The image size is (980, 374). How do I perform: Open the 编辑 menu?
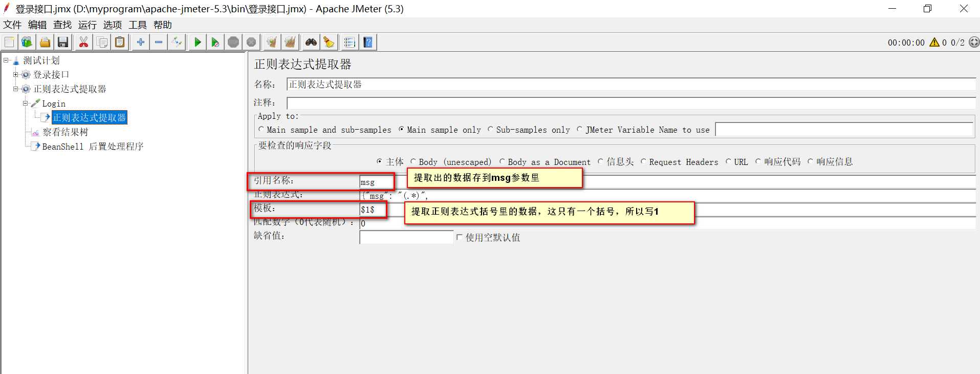[37, 25]
